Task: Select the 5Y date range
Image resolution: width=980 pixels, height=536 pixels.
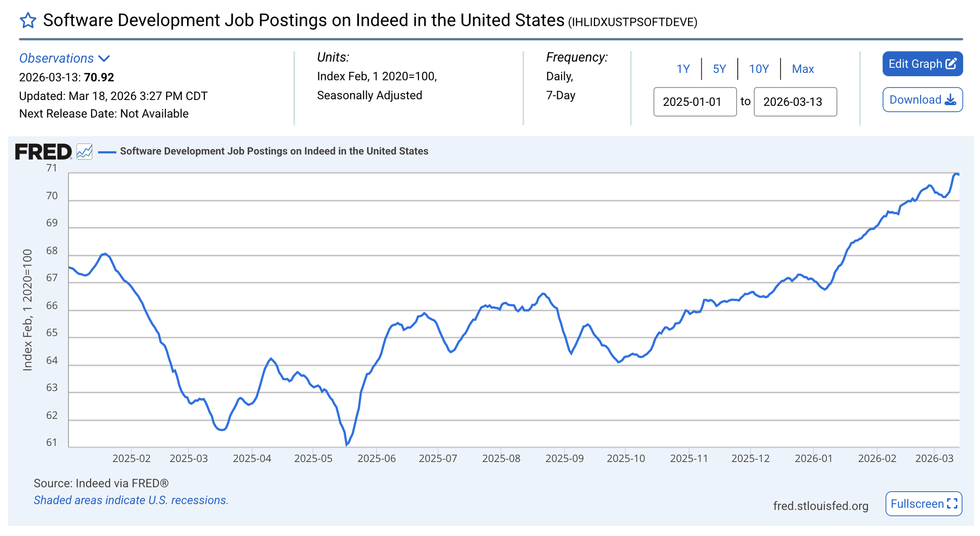Action: (719, 69)
